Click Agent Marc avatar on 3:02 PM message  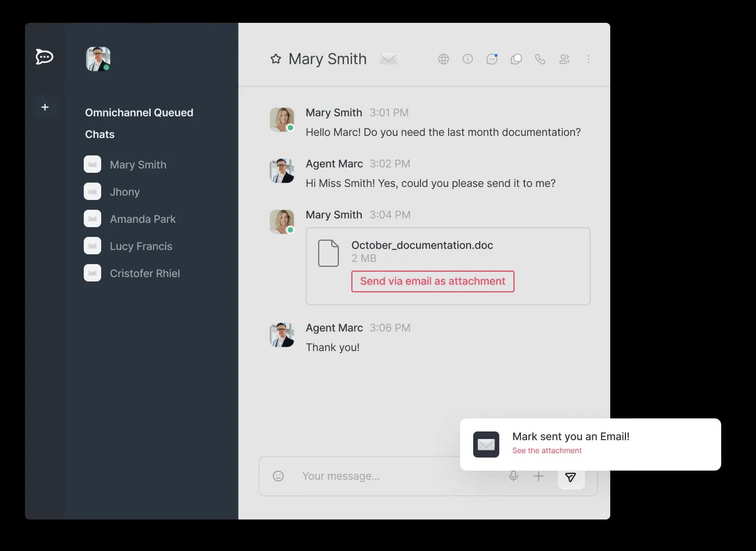coord(282,171)
